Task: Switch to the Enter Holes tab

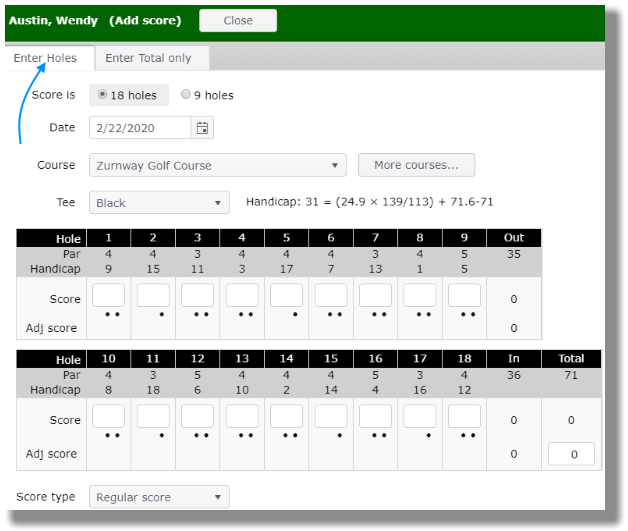Action: (x=46, y=58)
